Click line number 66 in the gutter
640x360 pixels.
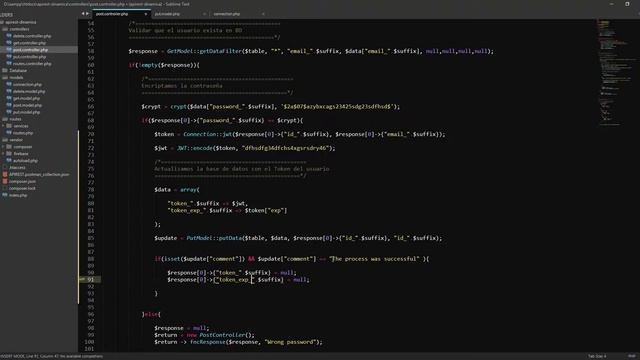(x=91, y=107)
